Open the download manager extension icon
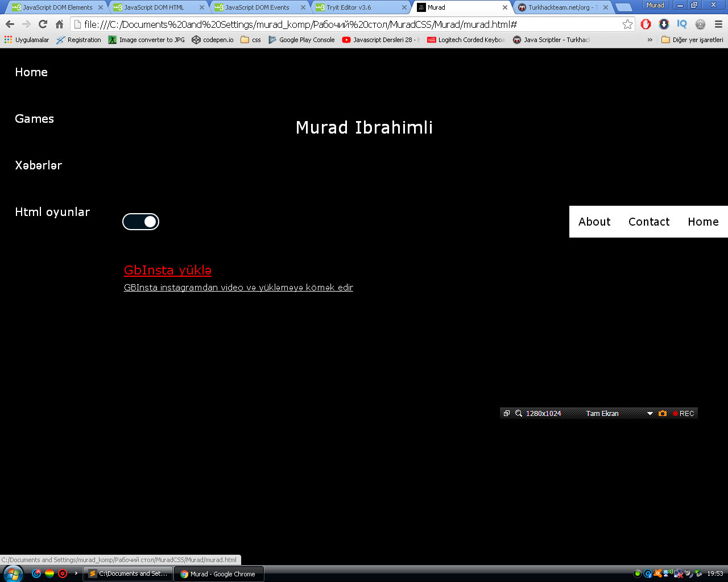This screenshot has height=582, width=728. [x=664, y=24]
